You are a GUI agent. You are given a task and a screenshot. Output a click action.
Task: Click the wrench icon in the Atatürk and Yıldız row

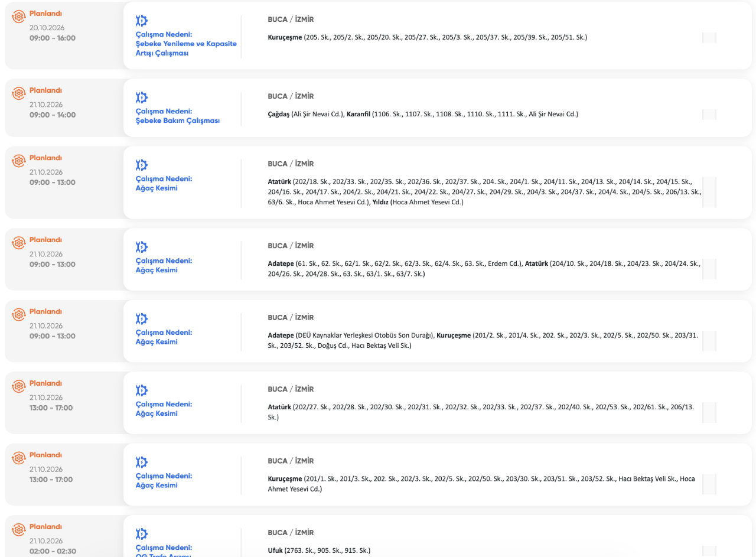pyautogui.click(x=141, y=165)
